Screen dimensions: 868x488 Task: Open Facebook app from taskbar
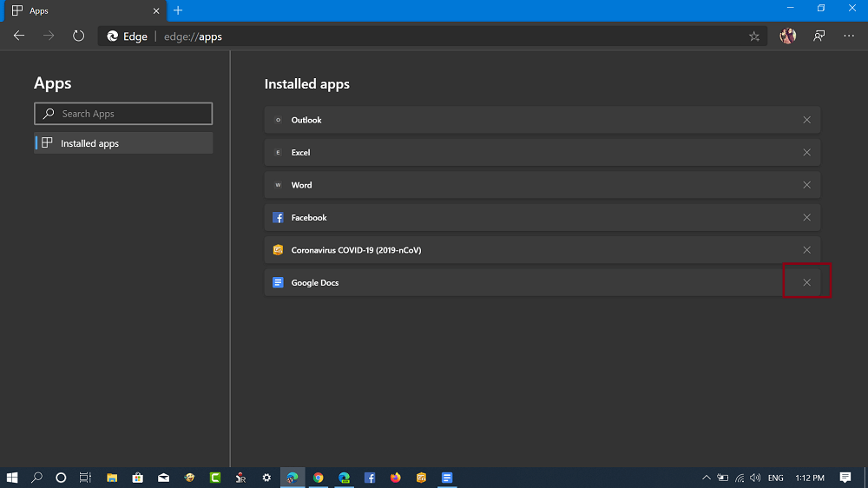(x=369, y=478)
